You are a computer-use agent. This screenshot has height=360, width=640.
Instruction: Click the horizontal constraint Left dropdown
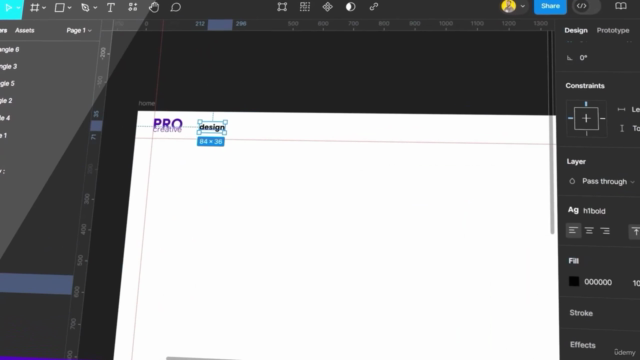click(x=629, y=109)
